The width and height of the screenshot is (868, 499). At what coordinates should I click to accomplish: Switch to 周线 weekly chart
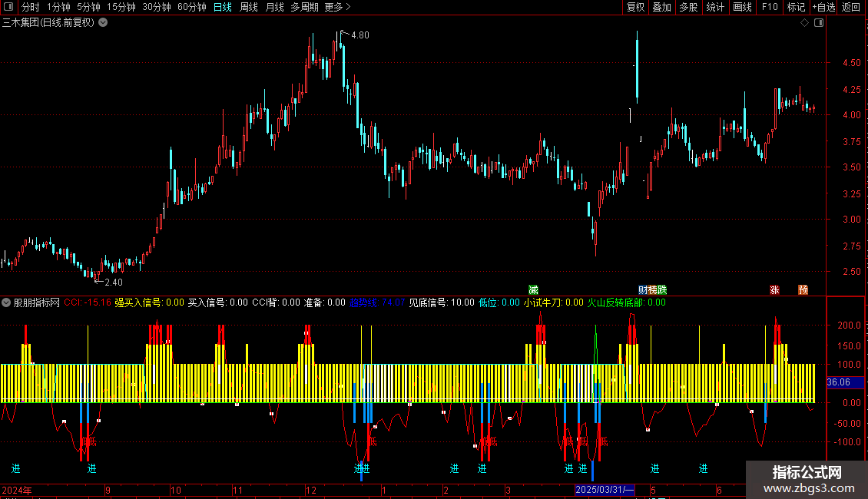(x=249, y=7)
